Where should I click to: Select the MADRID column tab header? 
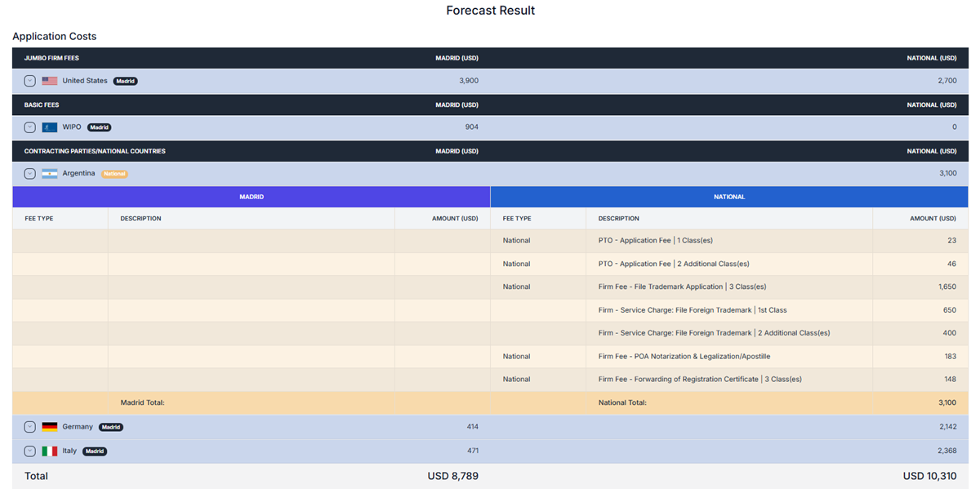(251, 197)
